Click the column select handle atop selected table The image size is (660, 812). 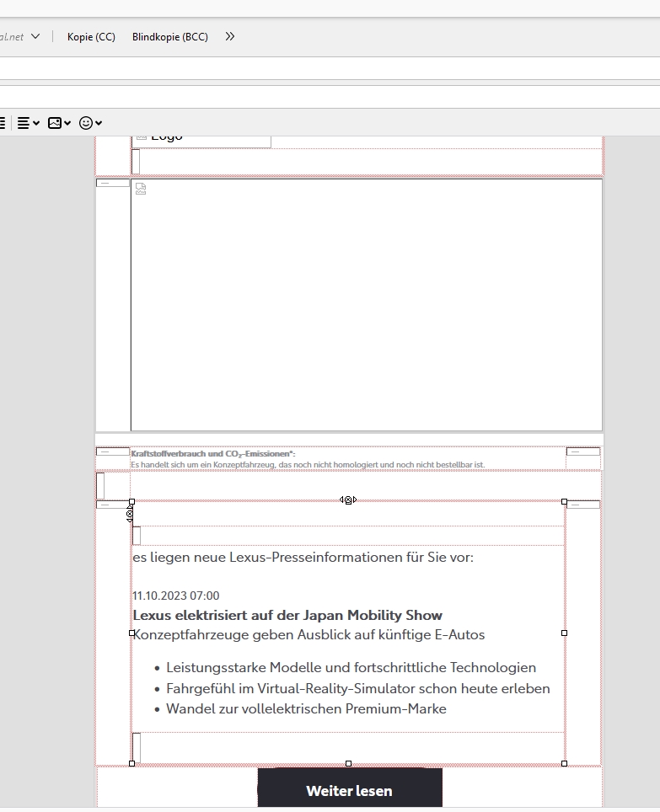[348, 499]
